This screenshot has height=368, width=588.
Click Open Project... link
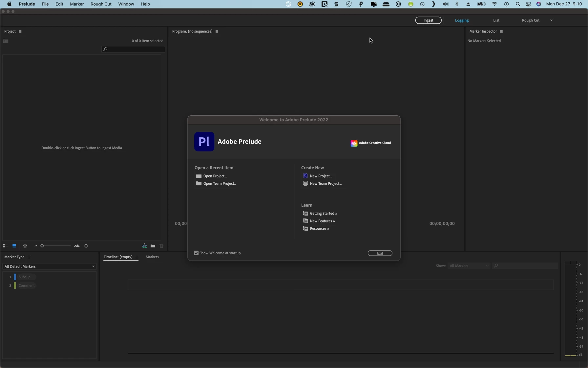[215, 176]
